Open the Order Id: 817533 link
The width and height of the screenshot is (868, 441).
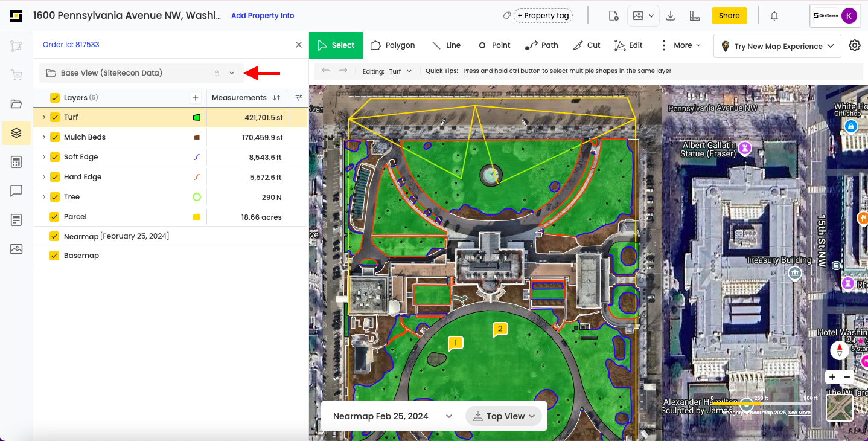point(71,45)
